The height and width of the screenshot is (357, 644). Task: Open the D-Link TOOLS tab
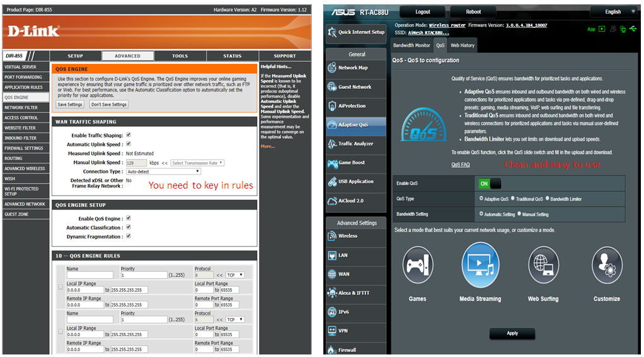click(x=180, y=56)
